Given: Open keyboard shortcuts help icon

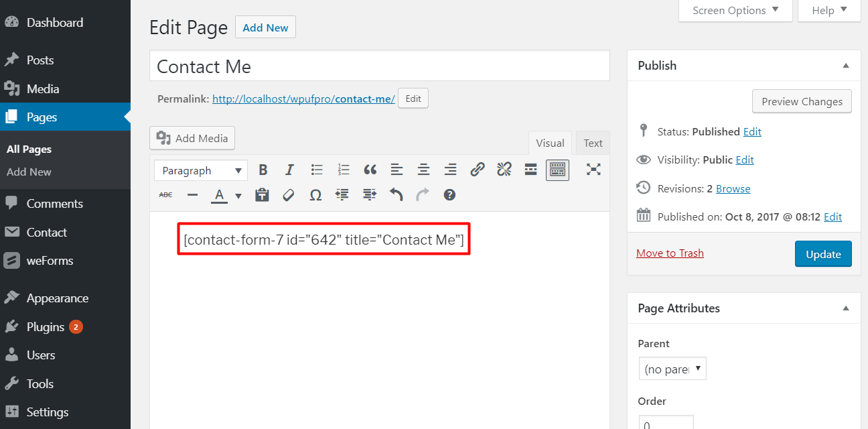Looking at the screenshot, I should coord(449,195).
